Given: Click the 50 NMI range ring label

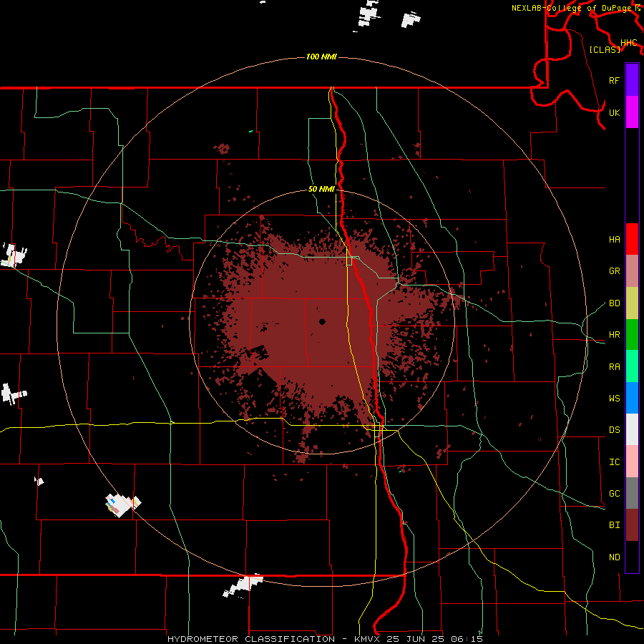Looking at the screenshot, I should 321,189.
